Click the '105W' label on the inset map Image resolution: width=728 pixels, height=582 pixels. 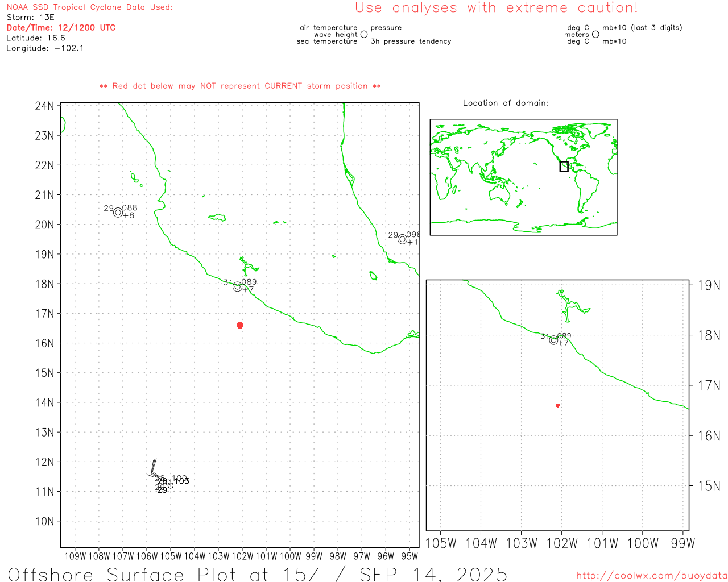[x=441, y=543]
